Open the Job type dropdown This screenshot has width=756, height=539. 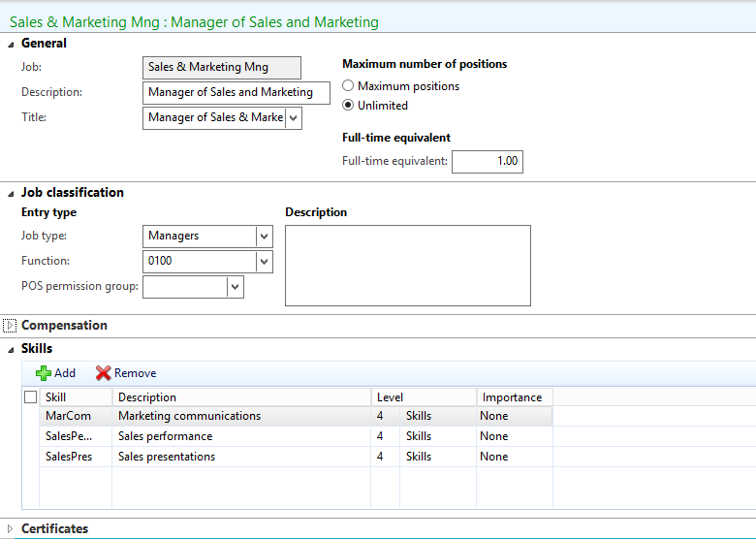pyautogui.click(x=264, y=237)
